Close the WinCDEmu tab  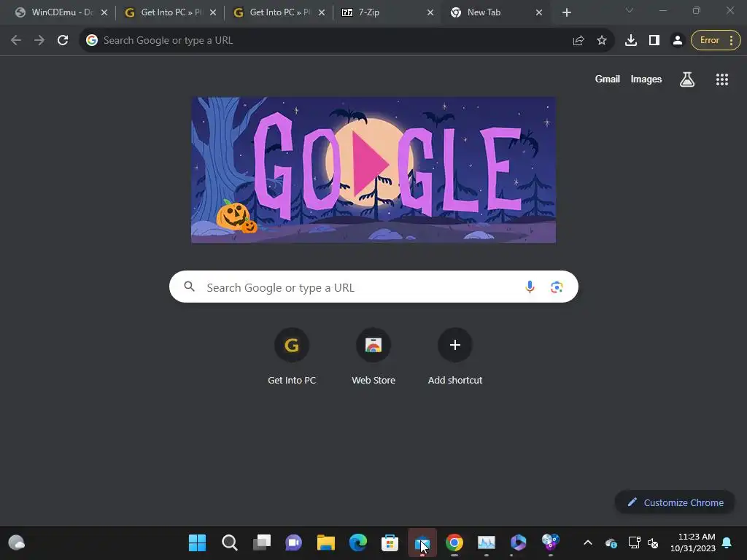104,12
